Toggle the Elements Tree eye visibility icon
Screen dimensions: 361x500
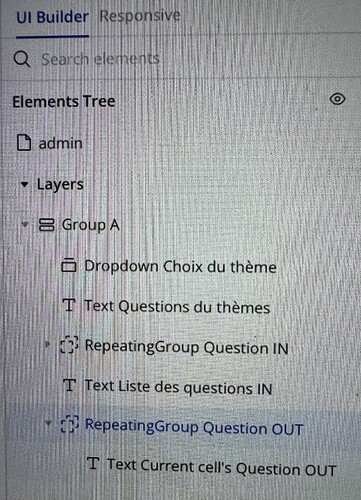coord(337,99)
